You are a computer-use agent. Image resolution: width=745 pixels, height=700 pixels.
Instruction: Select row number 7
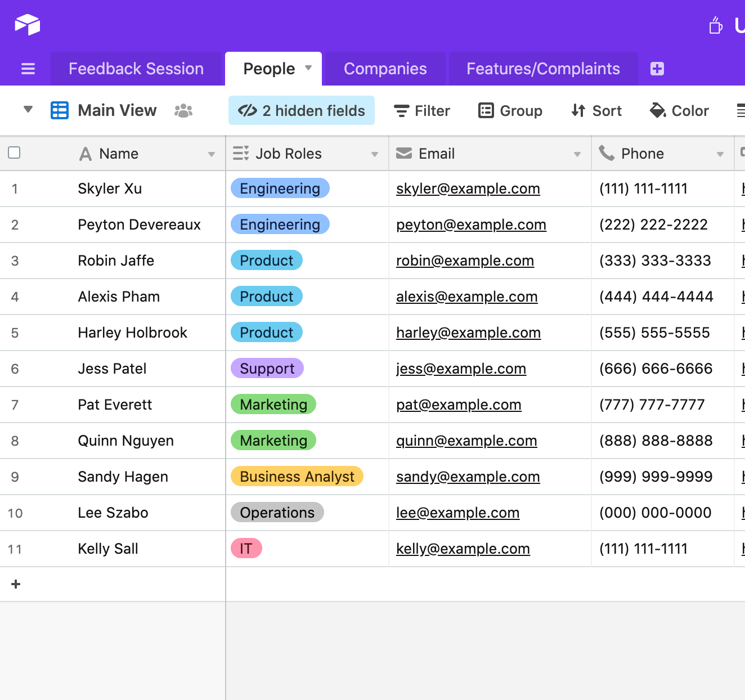click(15, 405)
